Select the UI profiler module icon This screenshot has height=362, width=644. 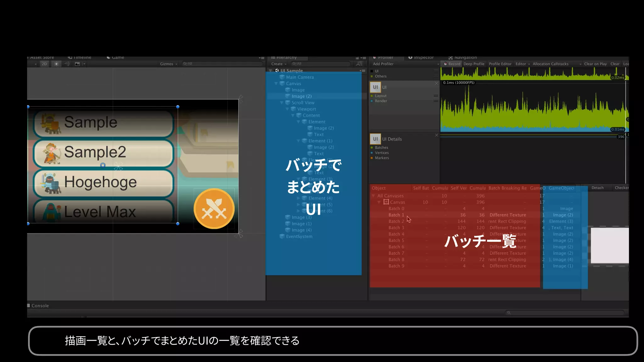[375, 87]
